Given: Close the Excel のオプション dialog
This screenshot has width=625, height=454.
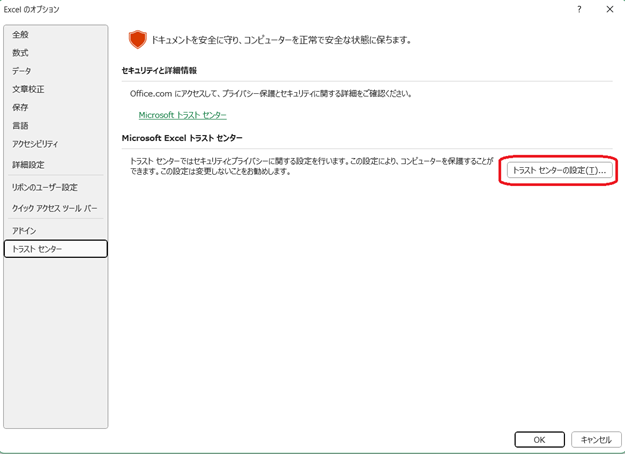Looking at the screenshot, I should (610, 9).
